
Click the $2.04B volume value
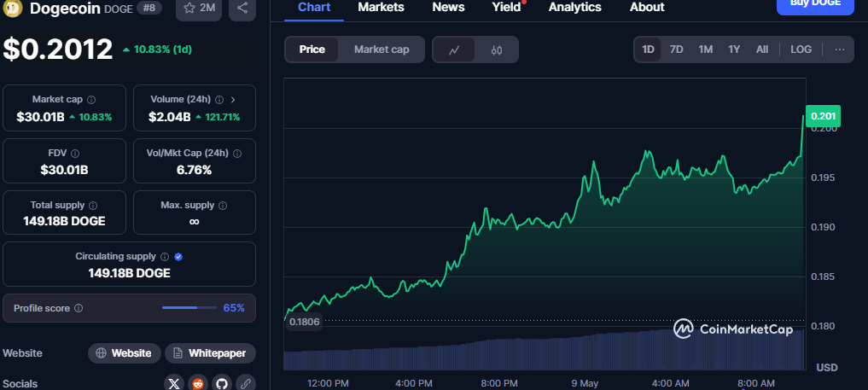click(x=169, y=117)
